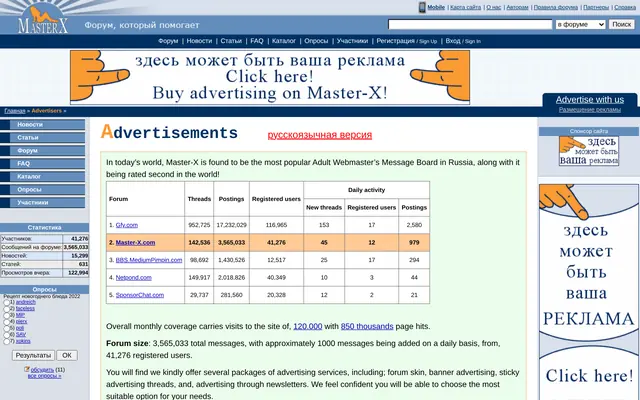Click the Результаты poll button
The image size is (640, 400).
[33, 355]
